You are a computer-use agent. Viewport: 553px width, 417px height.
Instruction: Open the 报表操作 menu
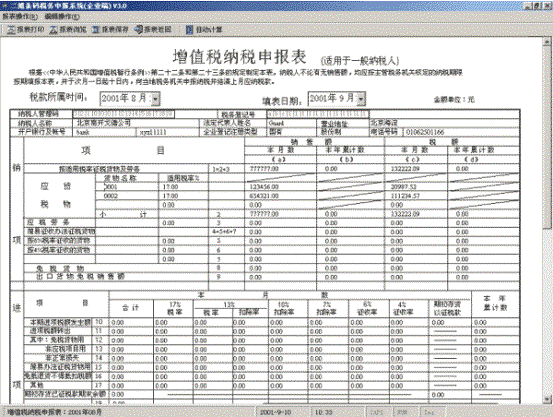pos(20,17)
